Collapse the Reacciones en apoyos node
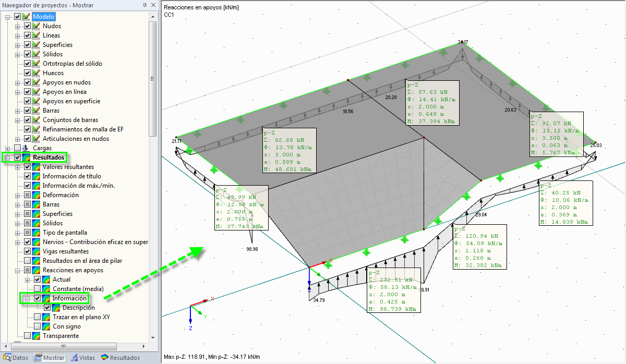This screenshot has height=364, width=626. [x=18, y=270]
